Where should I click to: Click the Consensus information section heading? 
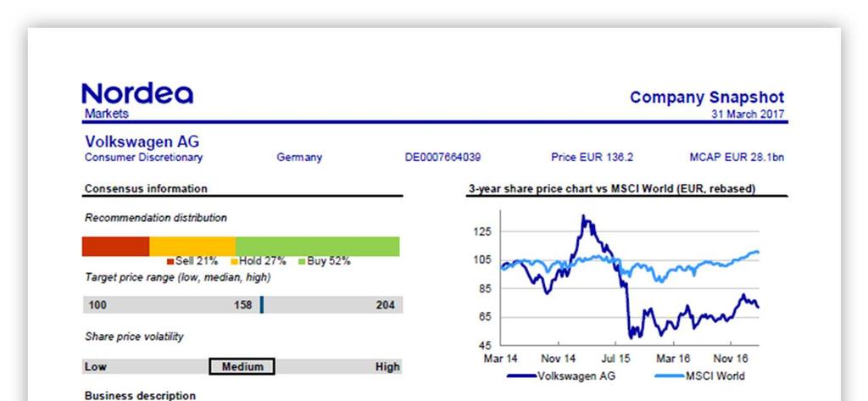pyautogui.click(x=146, y=189)
